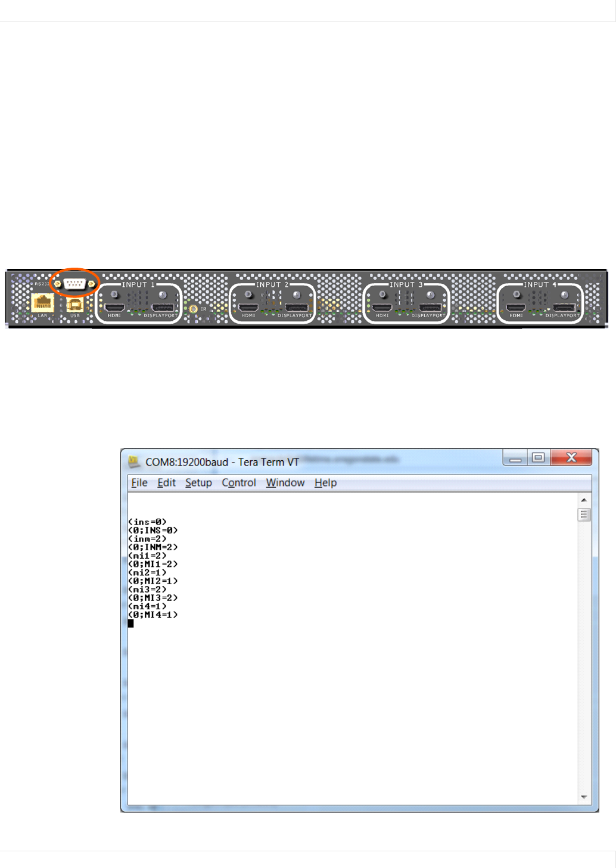616x868 pixels.
Task: Open the Help menu
Action: (325, 483)
